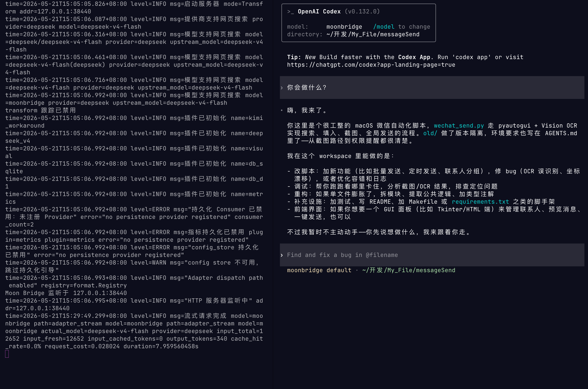588x389 pixels.
Task: Click the log '流式请求完成'
Action: 134,331
